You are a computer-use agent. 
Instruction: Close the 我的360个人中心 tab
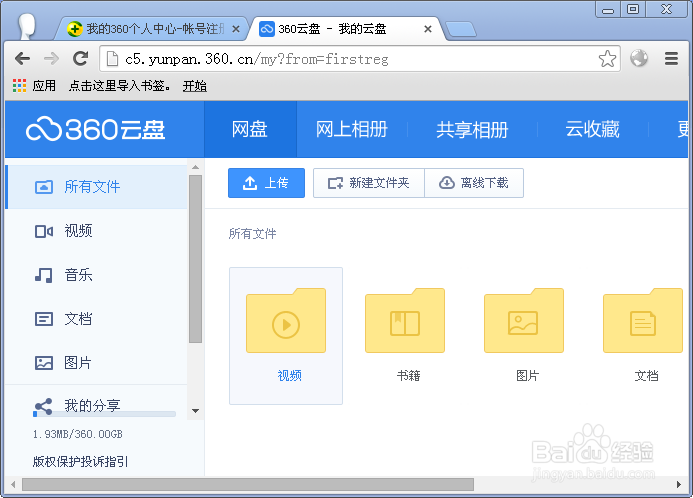pyautogui.click(x=236, y=29)
